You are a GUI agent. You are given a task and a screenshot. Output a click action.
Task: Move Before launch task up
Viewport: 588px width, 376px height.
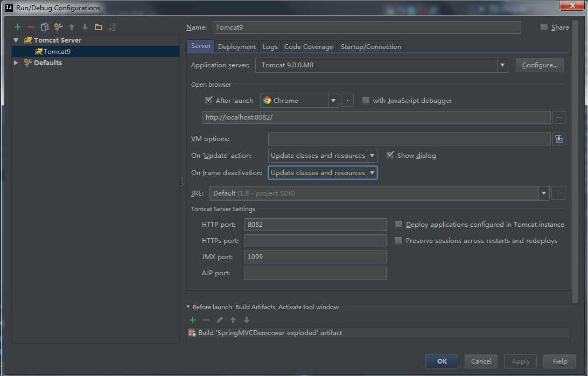[x=233, y=320]
